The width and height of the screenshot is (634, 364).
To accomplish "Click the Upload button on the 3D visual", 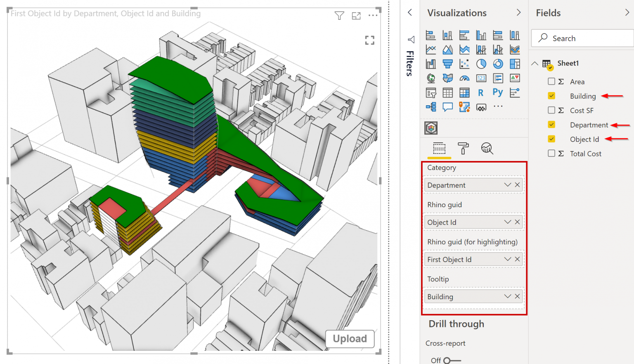I will tap(350, 339).
